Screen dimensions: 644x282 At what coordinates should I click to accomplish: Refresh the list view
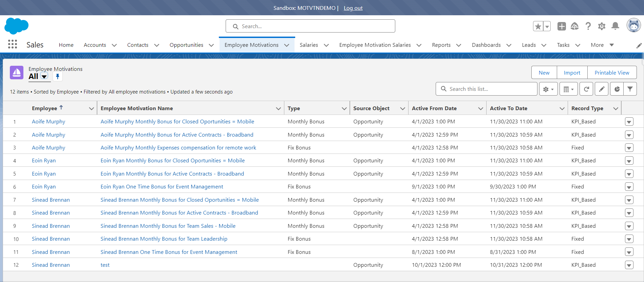click(586, 89)
